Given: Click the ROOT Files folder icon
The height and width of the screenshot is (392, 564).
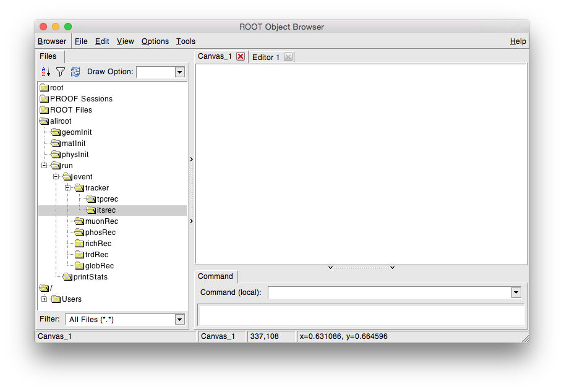Looking at the screenshot, I should tap(44, 110).
